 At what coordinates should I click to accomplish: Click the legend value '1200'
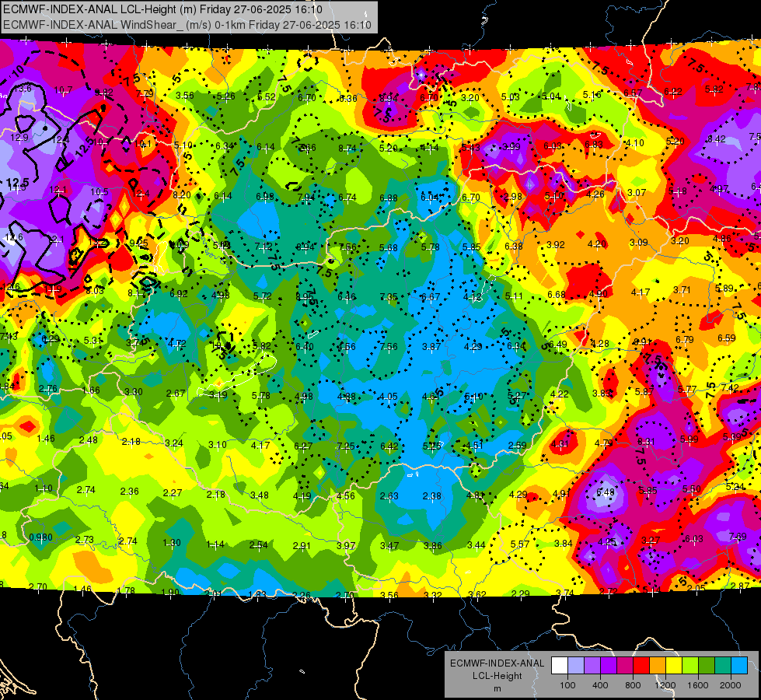point(665,685)
